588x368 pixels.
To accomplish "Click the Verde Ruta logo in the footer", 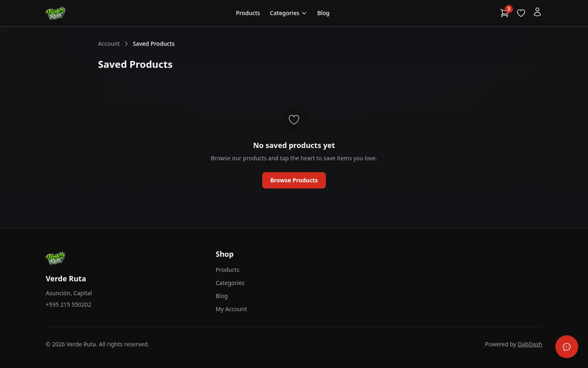I will (56, 258).
